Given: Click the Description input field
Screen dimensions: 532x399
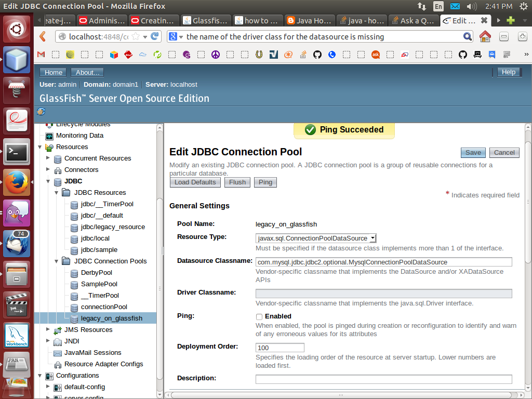Looking at the screenshot, I should (384, 379).
